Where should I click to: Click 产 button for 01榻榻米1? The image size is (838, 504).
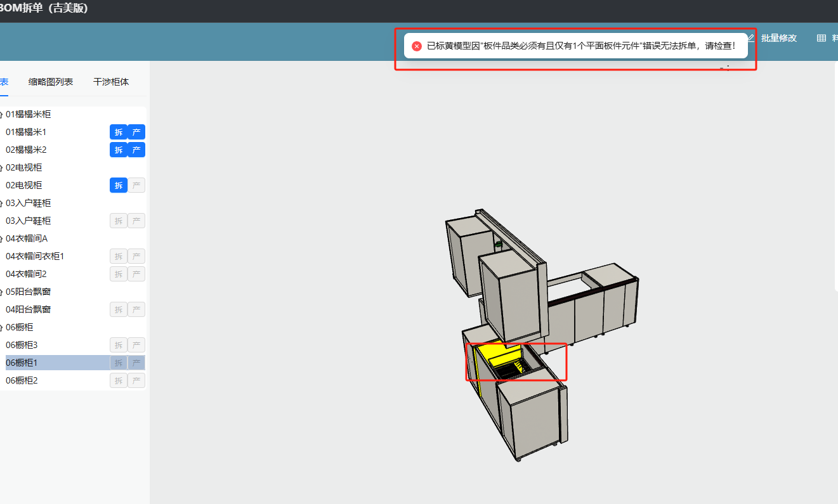[x=136, y=132]
